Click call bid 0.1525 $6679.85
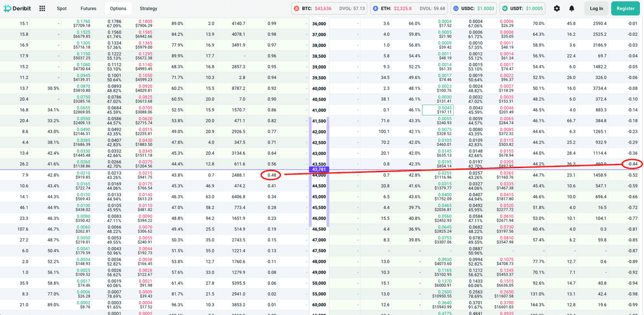 [82, 35]
